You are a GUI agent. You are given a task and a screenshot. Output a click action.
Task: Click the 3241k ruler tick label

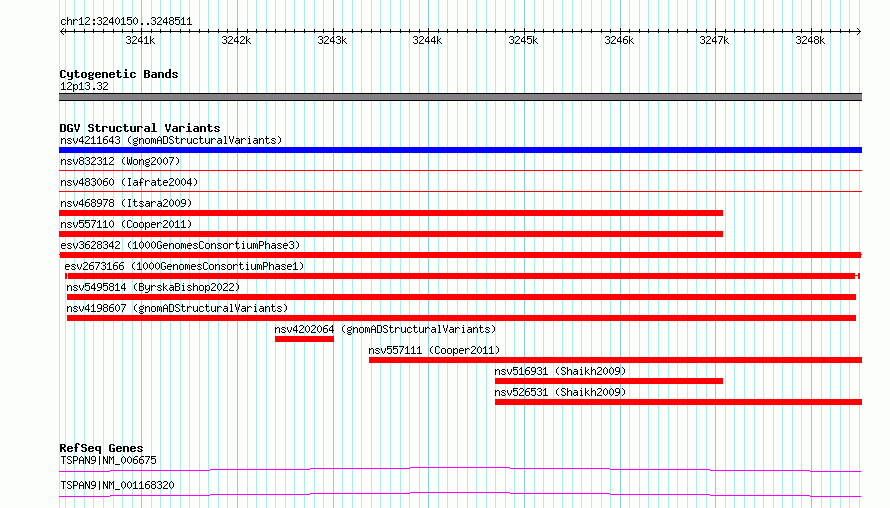click(x=140, y=40)
